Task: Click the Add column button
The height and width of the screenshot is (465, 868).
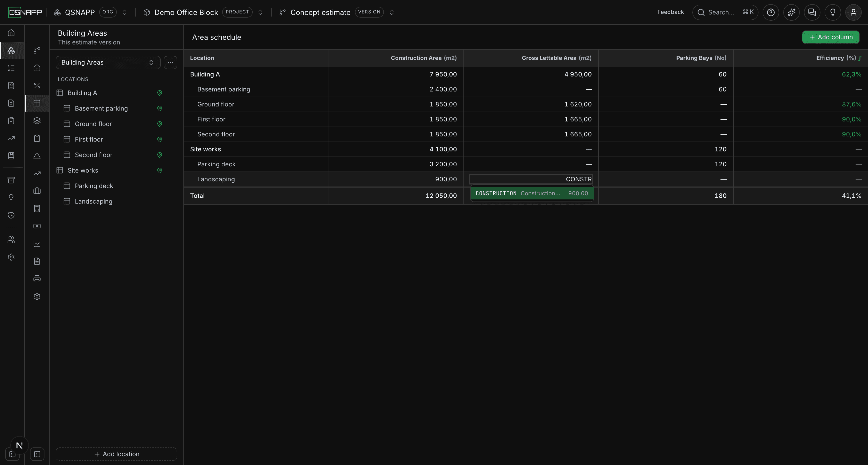Action: (831, 37)
